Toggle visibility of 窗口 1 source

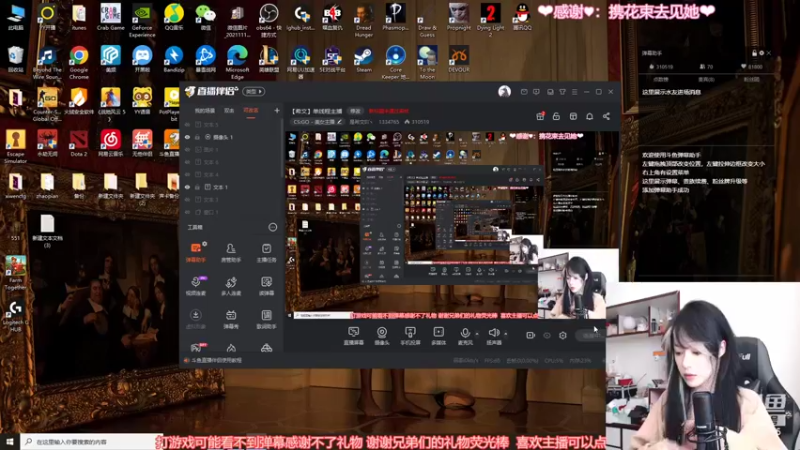pos(187,212)
